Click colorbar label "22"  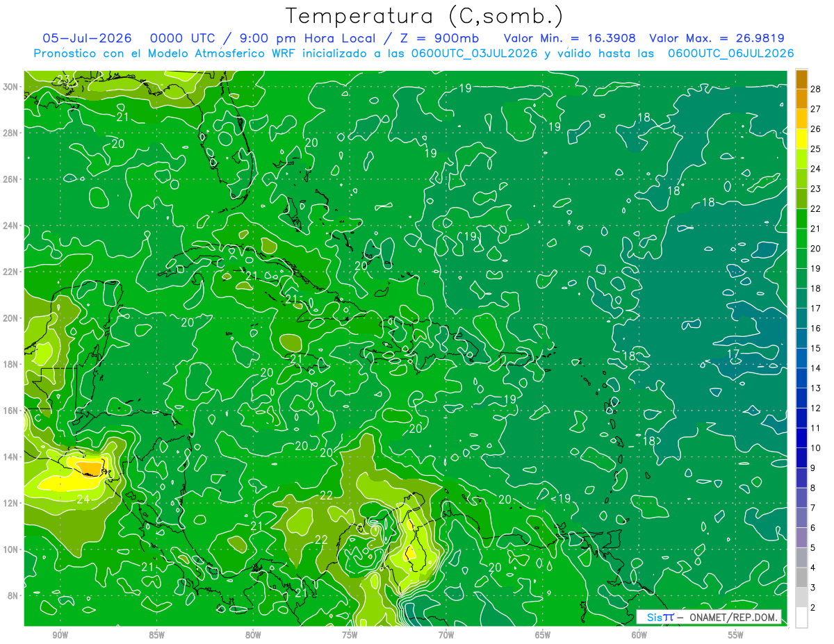816,208
